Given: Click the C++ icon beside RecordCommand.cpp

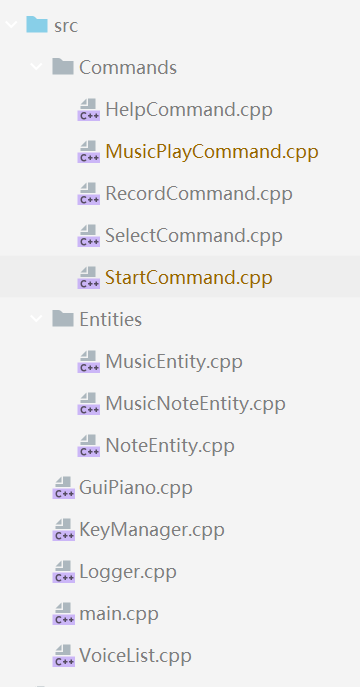Looking at the screenshot, I should [88, 194].
